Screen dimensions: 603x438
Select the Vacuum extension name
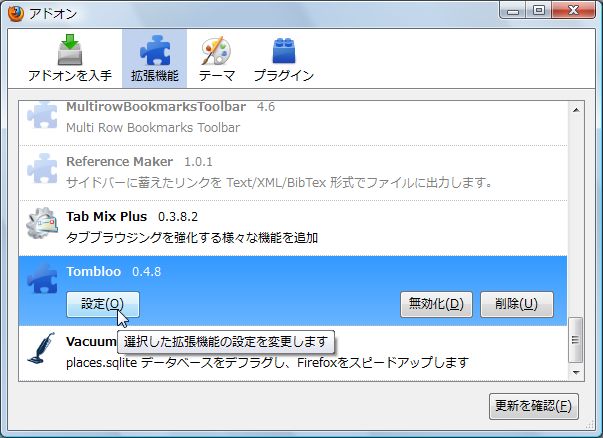[x=91, y=341]
